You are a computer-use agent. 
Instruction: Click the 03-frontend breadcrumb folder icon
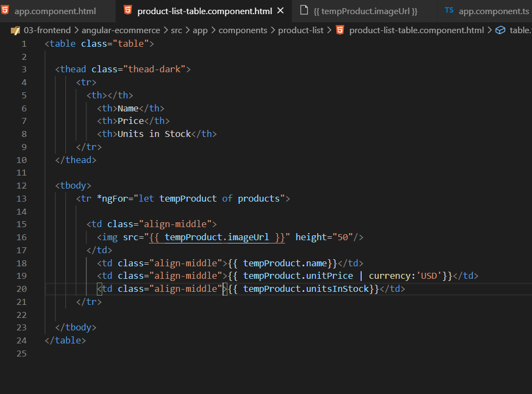(15, 30)
